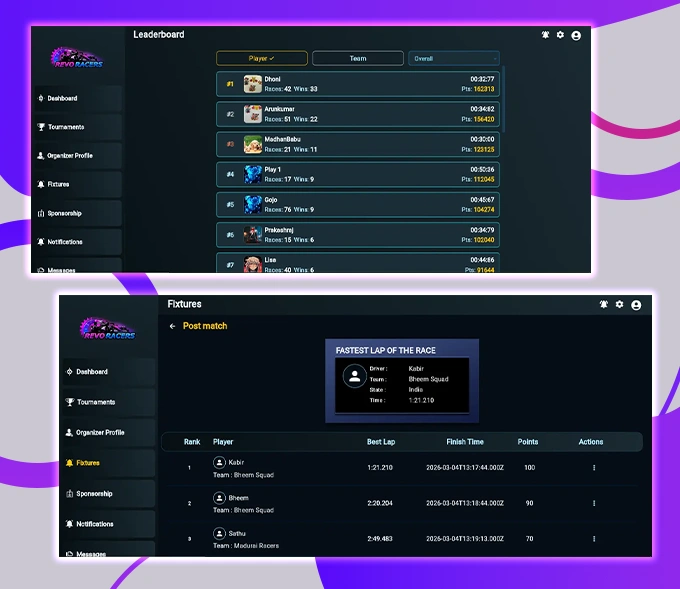
Task: Click Sathu's three-dot actions icon
Action: pos(594,539)
